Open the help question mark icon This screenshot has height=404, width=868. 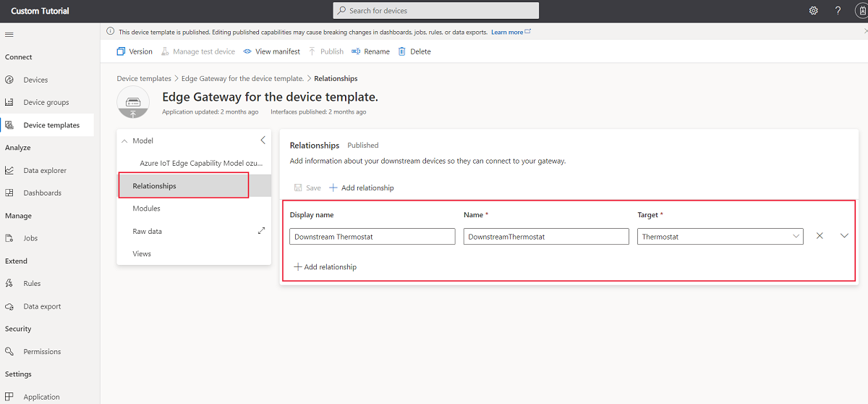(x=838, y=11)
